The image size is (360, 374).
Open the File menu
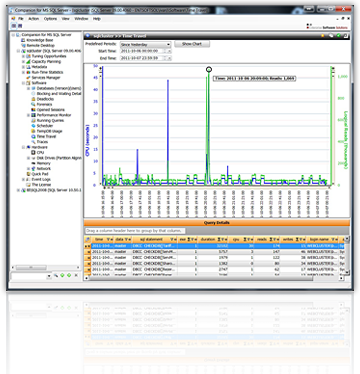[21, 19]
